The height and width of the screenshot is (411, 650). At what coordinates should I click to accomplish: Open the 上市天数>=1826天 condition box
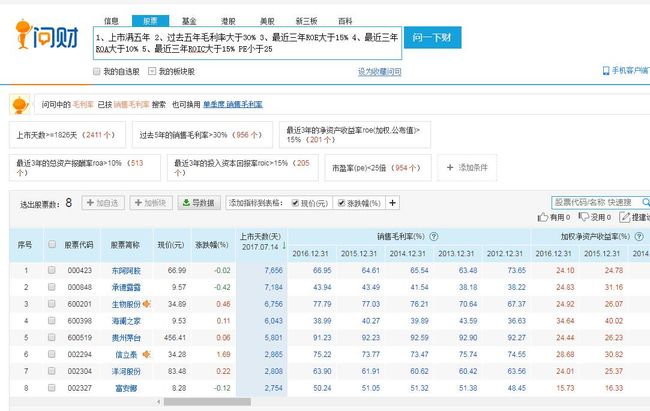(67, 135)
